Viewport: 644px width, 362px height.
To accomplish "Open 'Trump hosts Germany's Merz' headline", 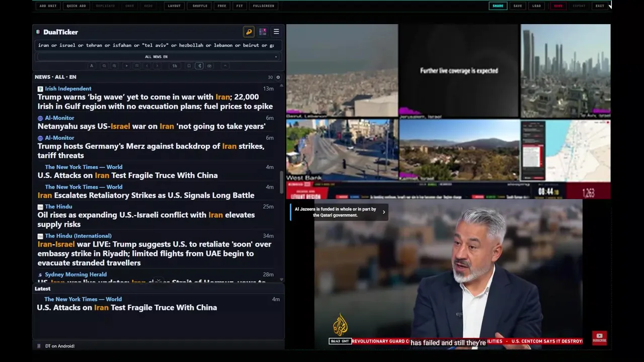I will tap(151, 151).
